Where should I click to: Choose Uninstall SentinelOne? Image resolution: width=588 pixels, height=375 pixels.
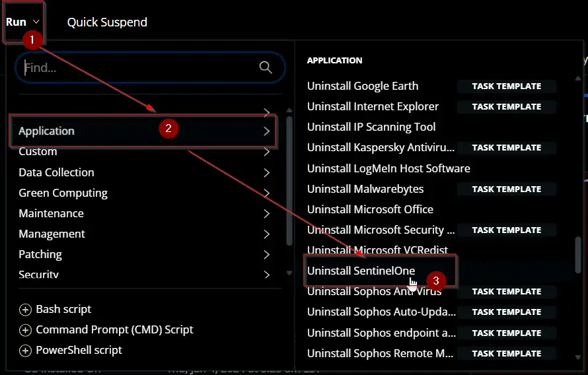(361, 271)
